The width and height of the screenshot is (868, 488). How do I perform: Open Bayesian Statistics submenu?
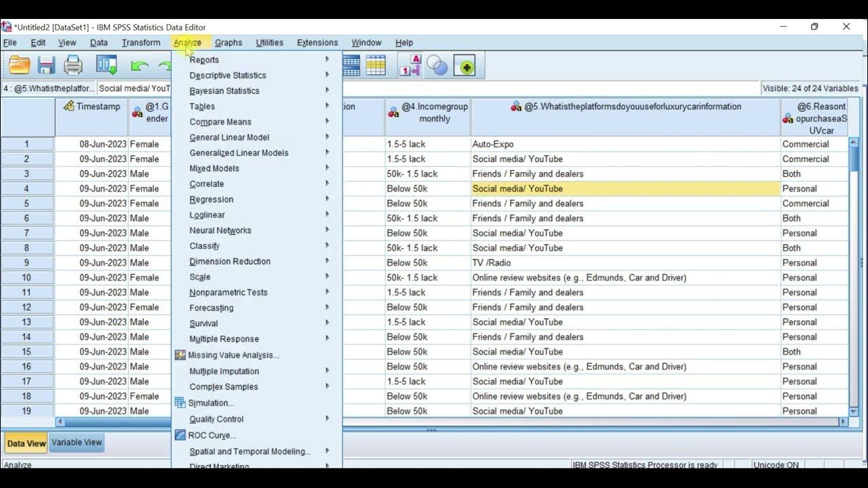point(257,91)
